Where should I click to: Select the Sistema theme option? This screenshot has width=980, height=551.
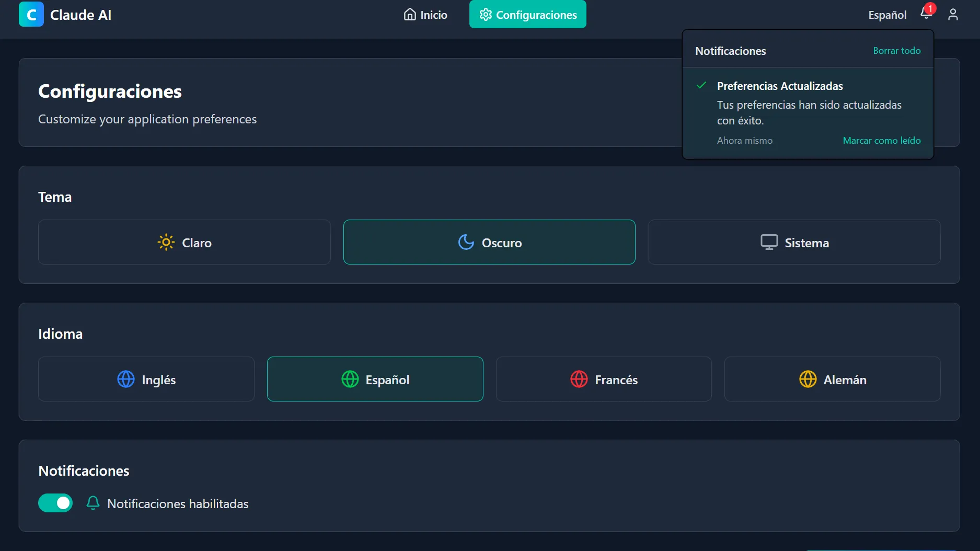point(794,243)
